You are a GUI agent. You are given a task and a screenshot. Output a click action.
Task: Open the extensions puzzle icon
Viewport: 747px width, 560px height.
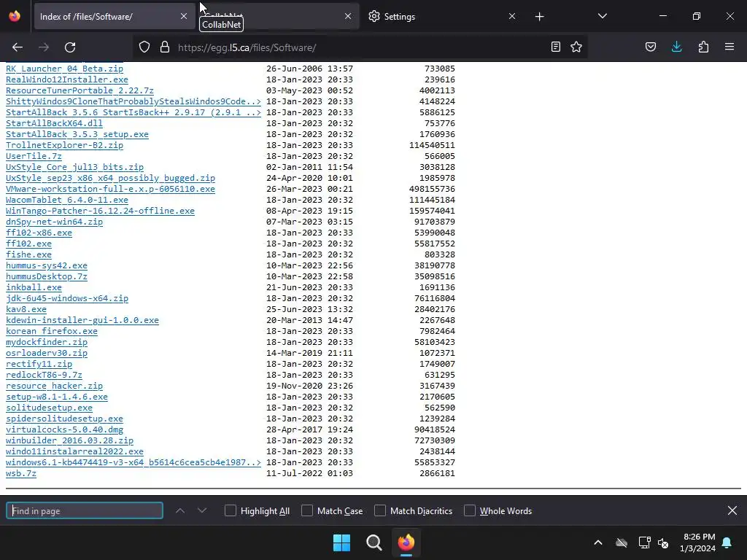click(x=703, y=47)
